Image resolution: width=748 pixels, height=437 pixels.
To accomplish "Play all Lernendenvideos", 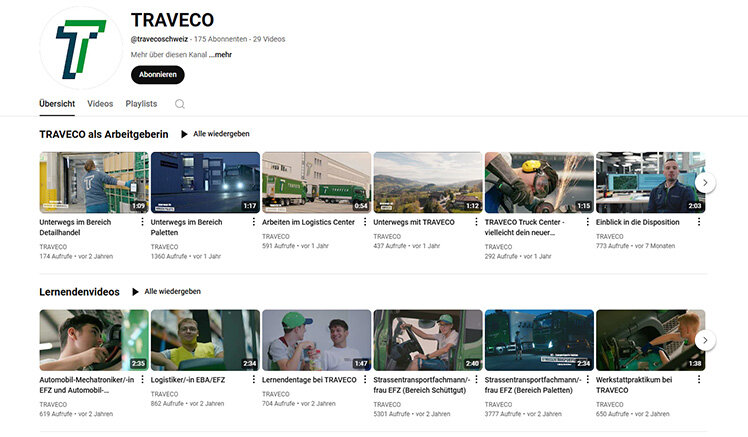I will 166,291.
